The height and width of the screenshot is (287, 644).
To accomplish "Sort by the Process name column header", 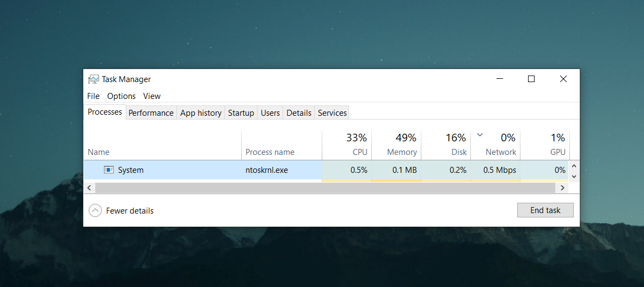I will click(282, 145).
